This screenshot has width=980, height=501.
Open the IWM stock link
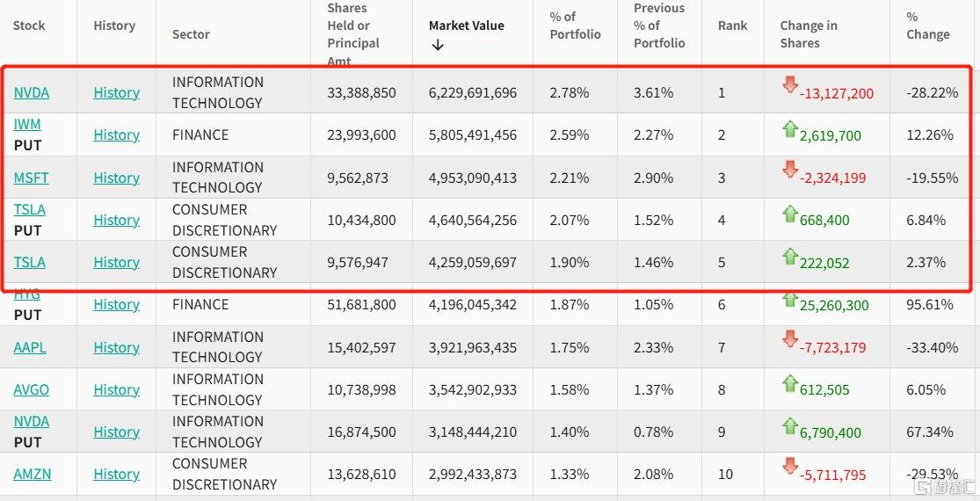(x=27, y=125)
